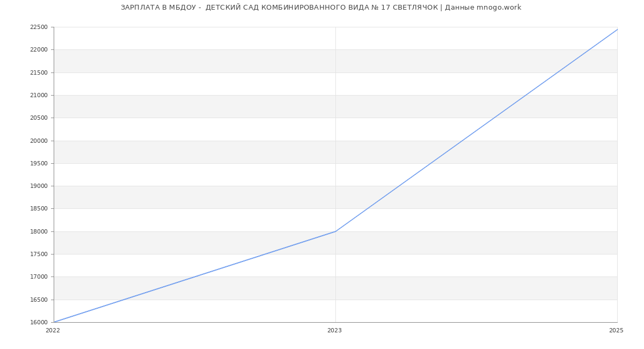The height and width of the screenshot is (349, 644).
Task: Click the 16500 y-axis value
Action: pyautogui.click(x=39, y=300)
